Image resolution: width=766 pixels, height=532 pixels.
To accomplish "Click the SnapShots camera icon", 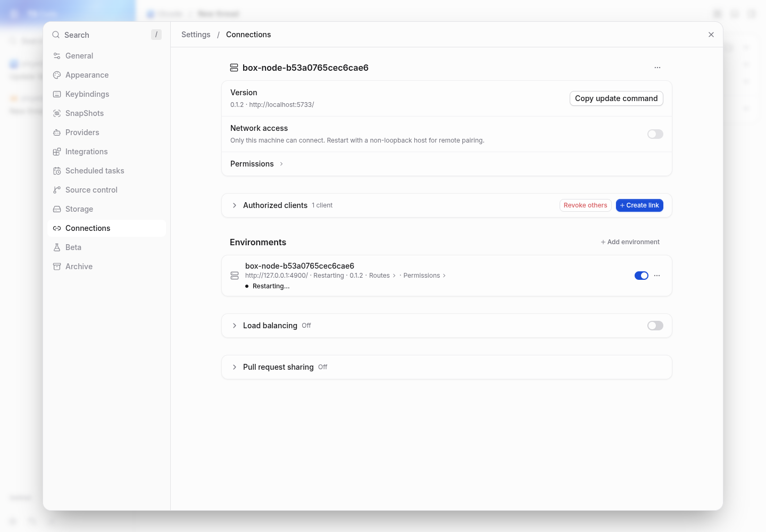I will (x=57, y=113).
